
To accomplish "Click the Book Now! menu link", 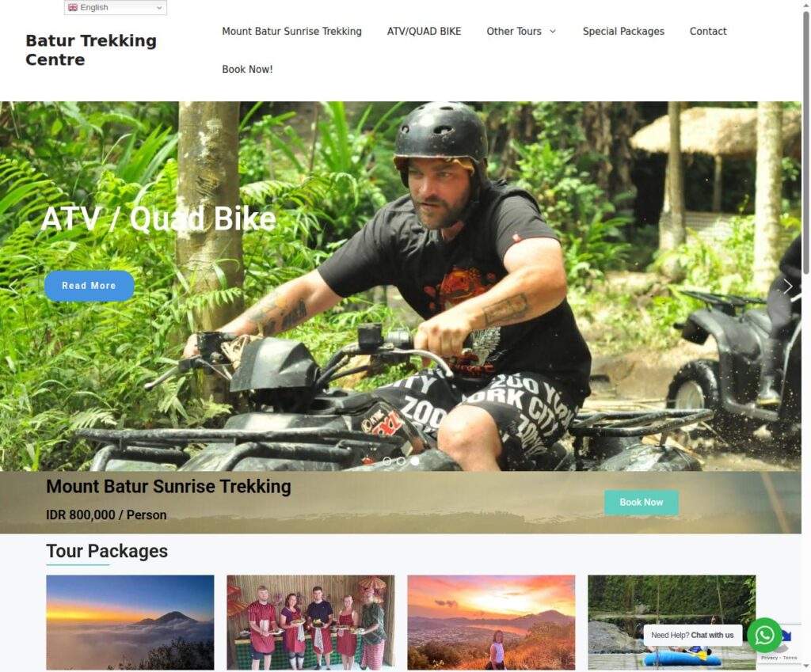I will tap(247, 70).
